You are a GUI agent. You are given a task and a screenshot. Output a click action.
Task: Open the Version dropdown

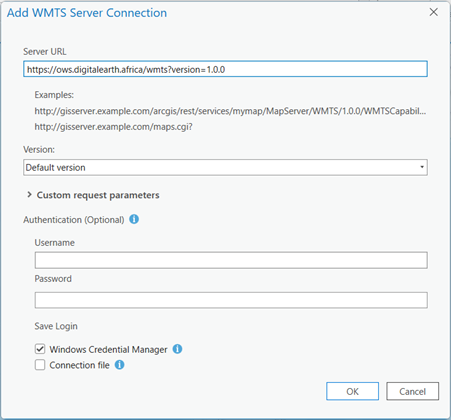tap(225, 167)
